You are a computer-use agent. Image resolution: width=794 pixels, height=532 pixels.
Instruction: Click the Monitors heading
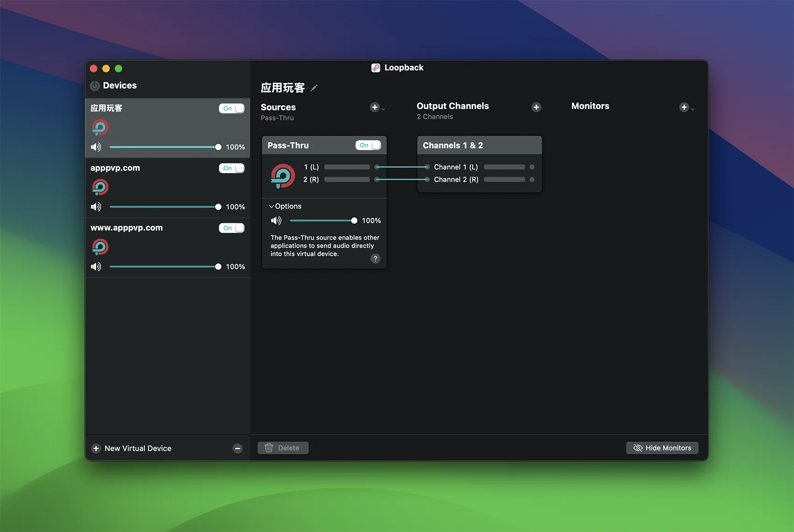[x=590, y=106]
